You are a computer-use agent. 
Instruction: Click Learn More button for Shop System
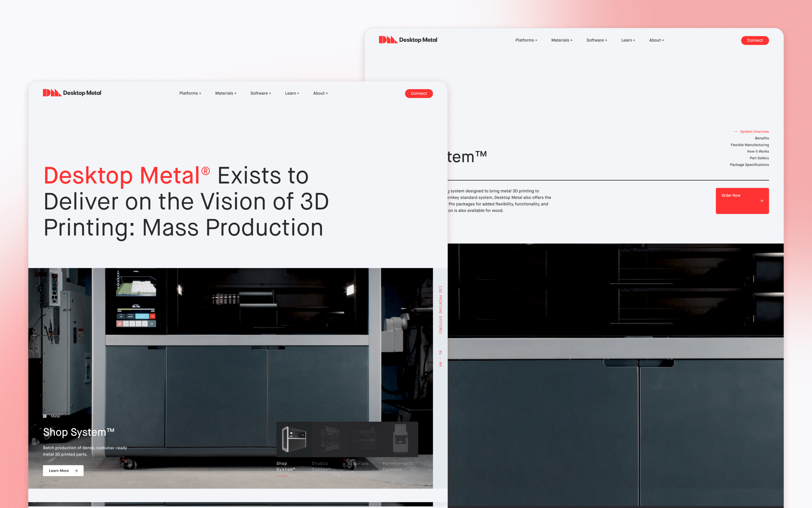[63, 471]
